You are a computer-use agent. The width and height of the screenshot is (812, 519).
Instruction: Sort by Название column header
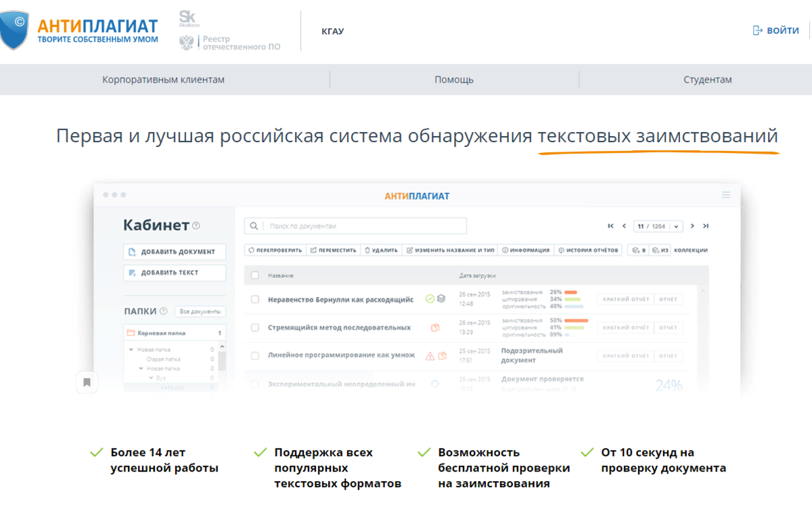tap(280, 276)
